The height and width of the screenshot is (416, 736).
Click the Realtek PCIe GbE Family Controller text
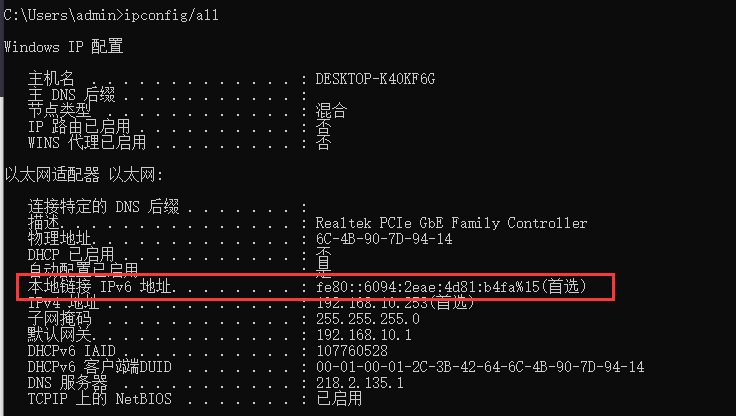[451, 223]
